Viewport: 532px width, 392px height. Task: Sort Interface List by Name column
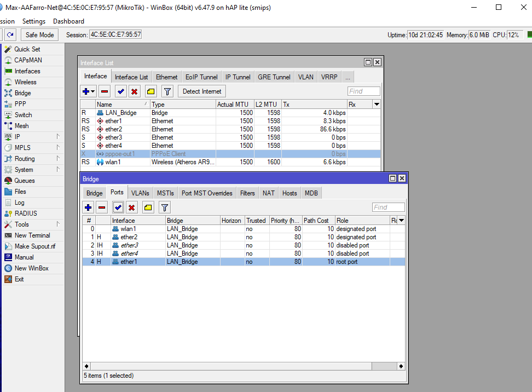(123, 104)
